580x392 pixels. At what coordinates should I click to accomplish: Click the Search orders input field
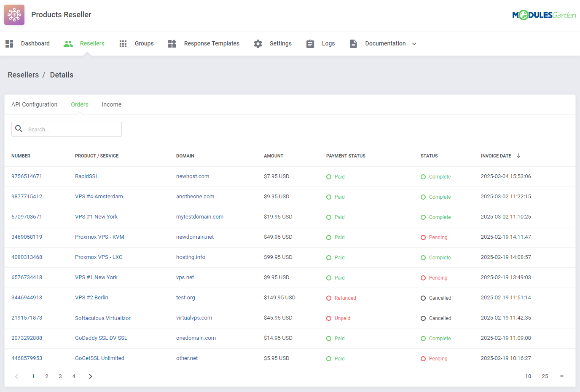pyautogui.click(x=72, y=129)
